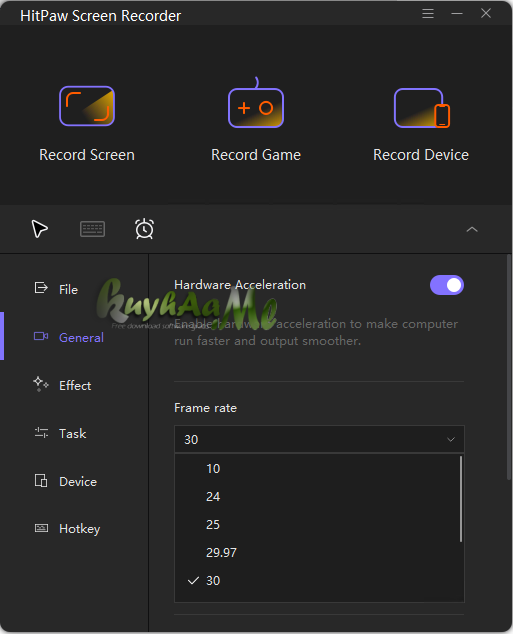Click the Frame rate heading text
Viewport: 513px width, 634px height.
tap(205, 408)
